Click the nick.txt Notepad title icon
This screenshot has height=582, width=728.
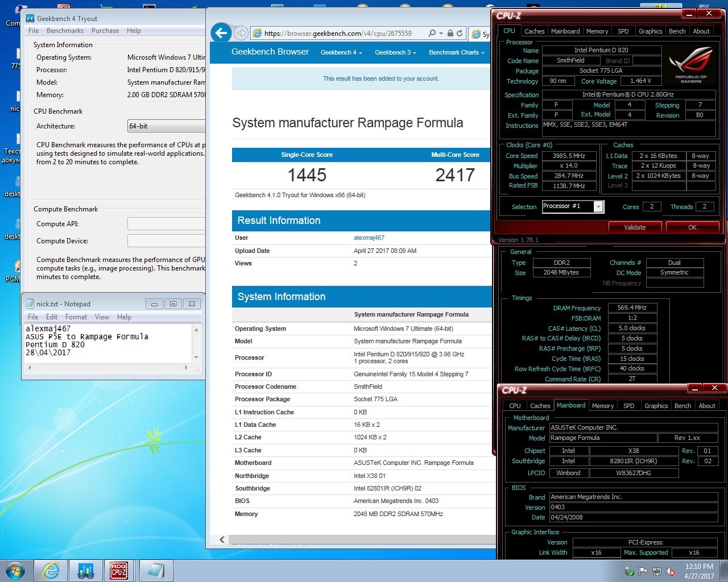click(30, 304)
